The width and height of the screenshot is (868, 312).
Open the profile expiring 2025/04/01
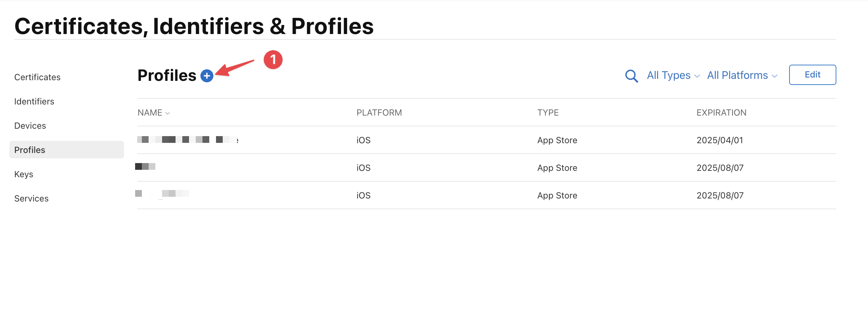coord(187,140)
